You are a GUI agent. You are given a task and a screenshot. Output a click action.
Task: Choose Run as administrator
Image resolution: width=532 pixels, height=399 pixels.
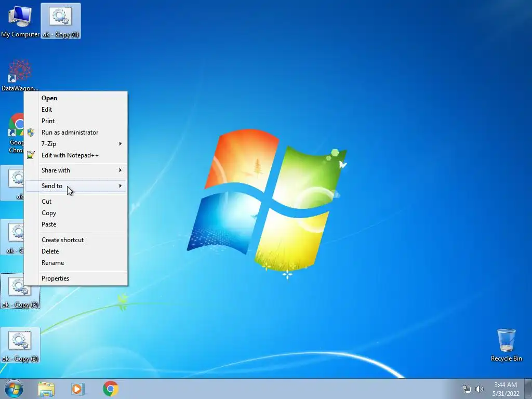click(x=76, y=132)
